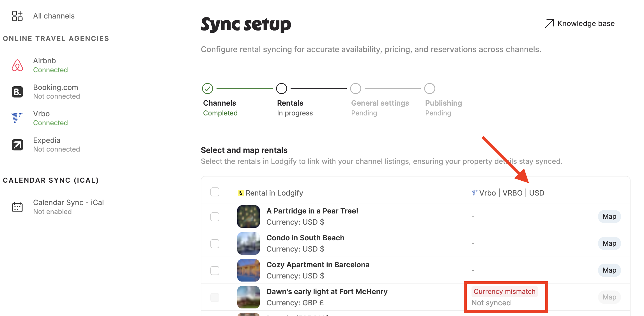The image size is (644, 316).
Task: Tick the Cozy Apartment in Barcelona checkbox
Action: coord(215,270)
